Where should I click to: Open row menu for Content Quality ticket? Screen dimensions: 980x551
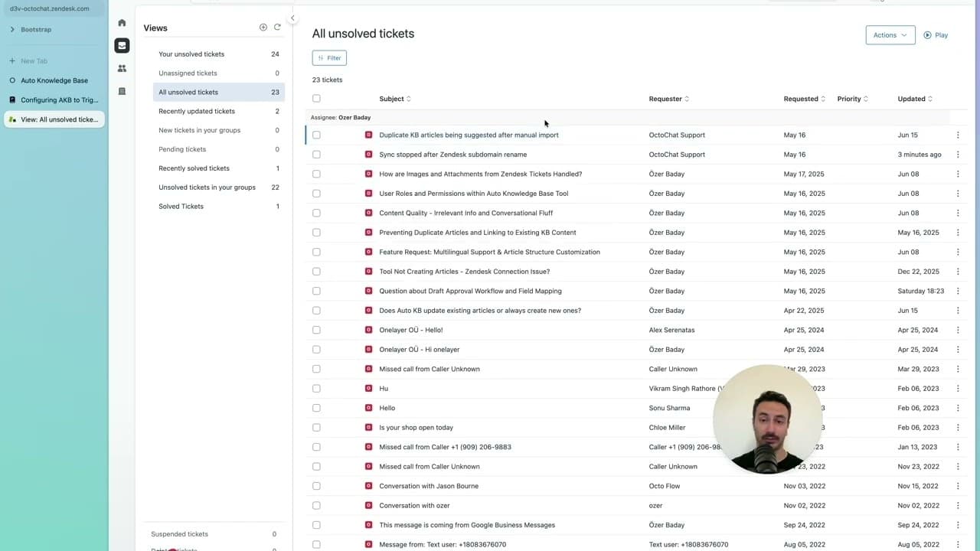958,213
